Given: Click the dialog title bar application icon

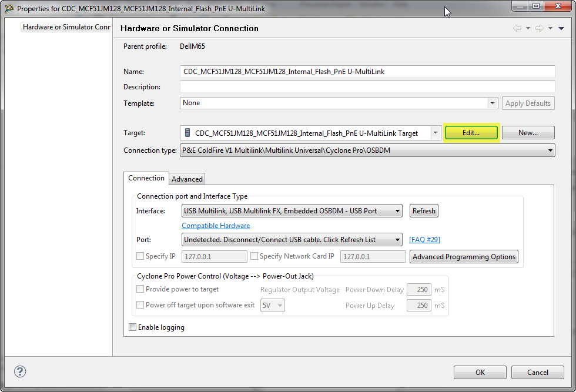Looking at the screenshot, I should (9, 9).
